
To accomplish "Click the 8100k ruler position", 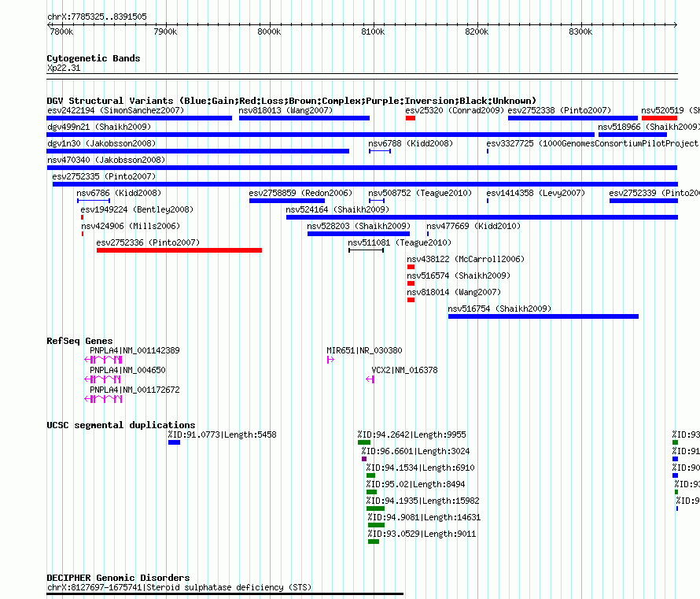I will 374,31.
